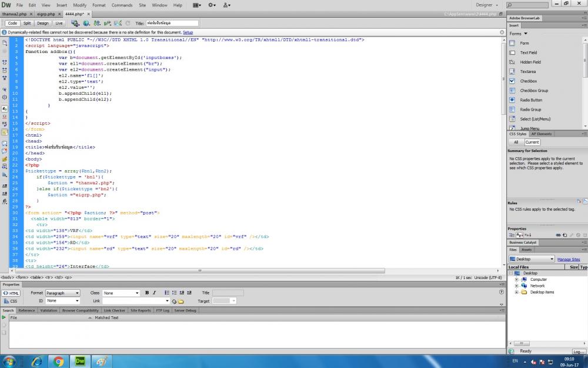Open the Layout menu icon in app bar
The width and height of the screenshot is (588, 368).
coord(196,5)
